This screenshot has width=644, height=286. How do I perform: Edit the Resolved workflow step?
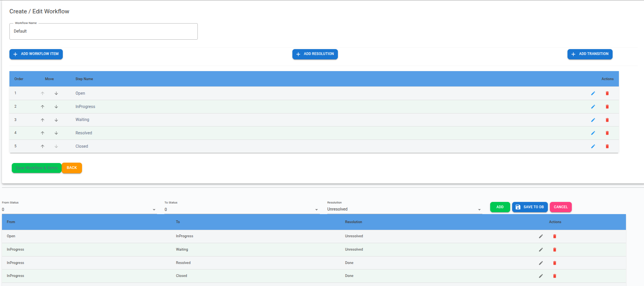pos(593,133)
